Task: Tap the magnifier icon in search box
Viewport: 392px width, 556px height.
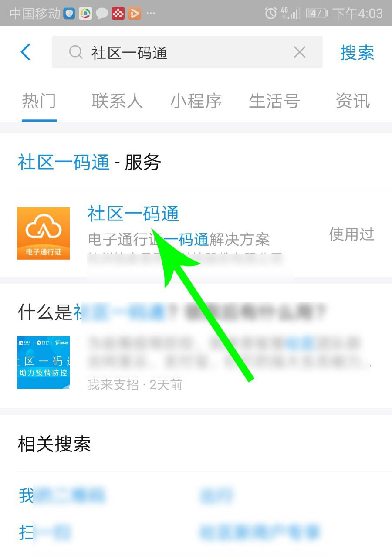Action: pos(76,53)
